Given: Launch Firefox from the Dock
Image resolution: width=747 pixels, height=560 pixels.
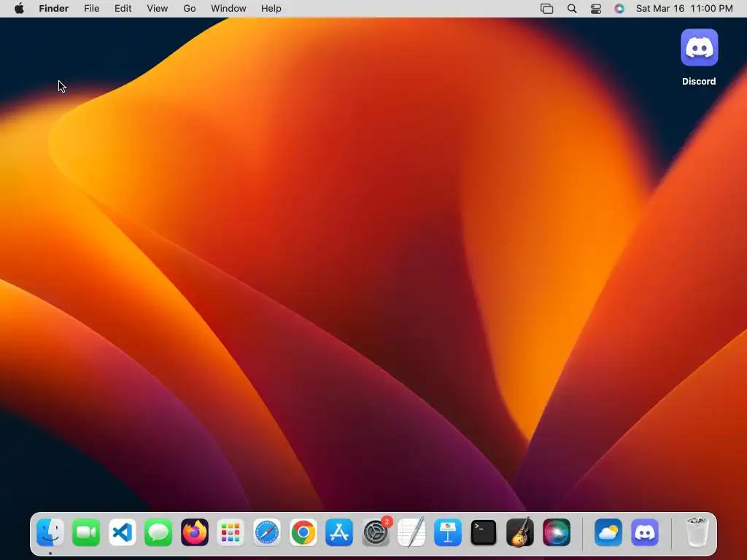Looking at the screenshot, I should pos(194,532).
